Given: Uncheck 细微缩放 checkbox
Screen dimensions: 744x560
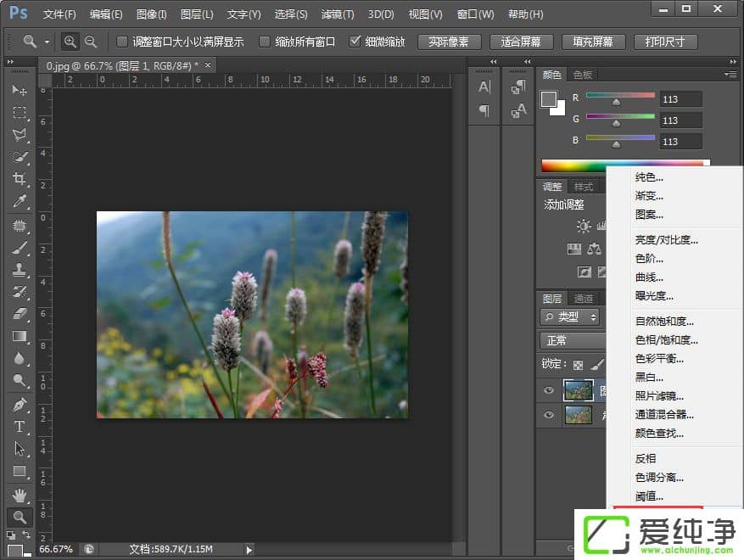Looking at the screenshot, I should coord(355,42).
